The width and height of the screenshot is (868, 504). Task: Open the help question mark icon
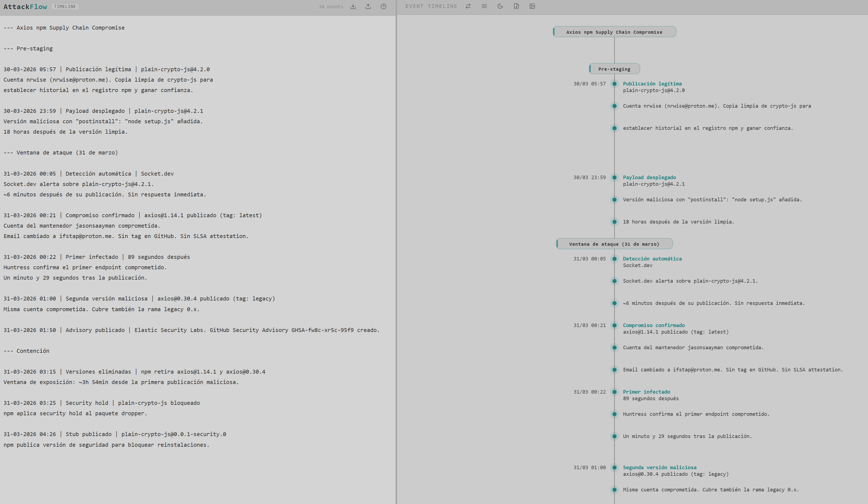click(383, 7)
